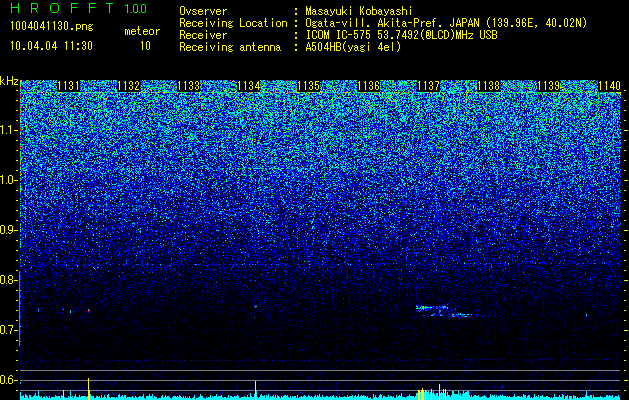Click the 'Receiving Location' field label
629x400 pixels.
tap(233, 23)
